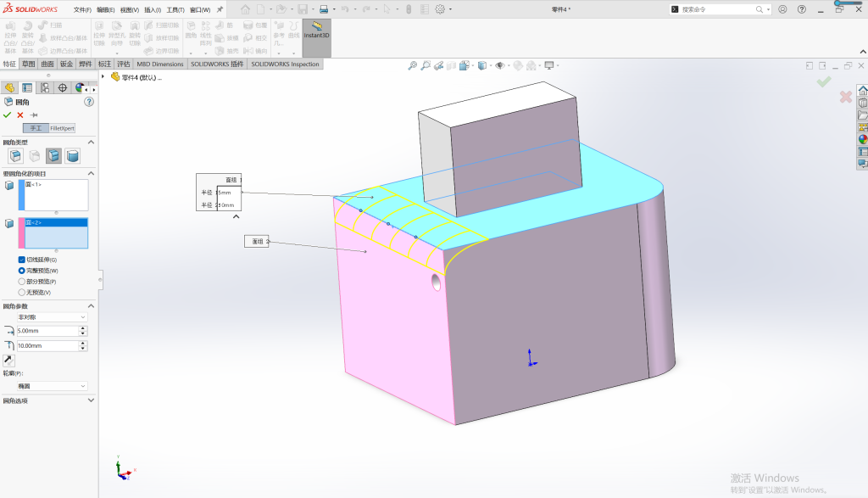Viewport: 868px width, 498px height.
Task: Open the 工具(T) menu
Action: click(x=175, y=9)
